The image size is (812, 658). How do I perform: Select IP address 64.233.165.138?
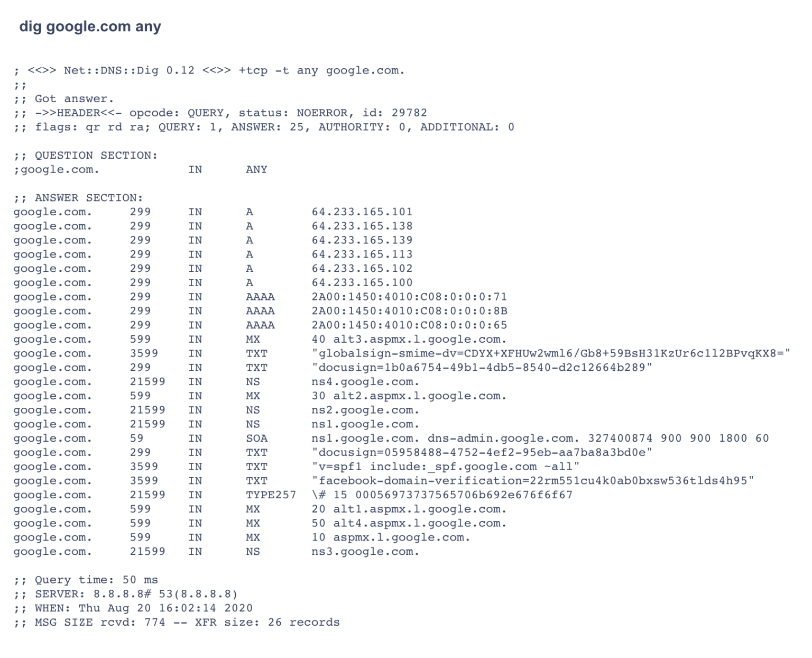click(x=362, y=226)
